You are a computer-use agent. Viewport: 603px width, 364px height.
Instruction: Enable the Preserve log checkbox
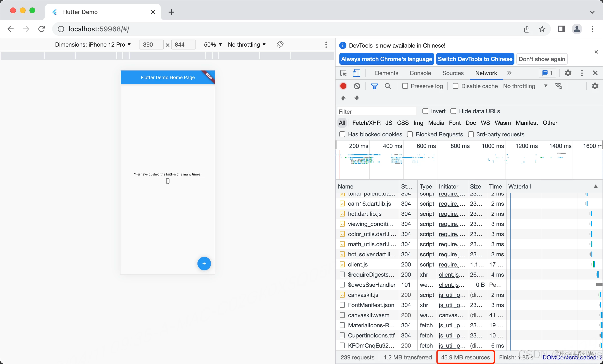point(405,86)
